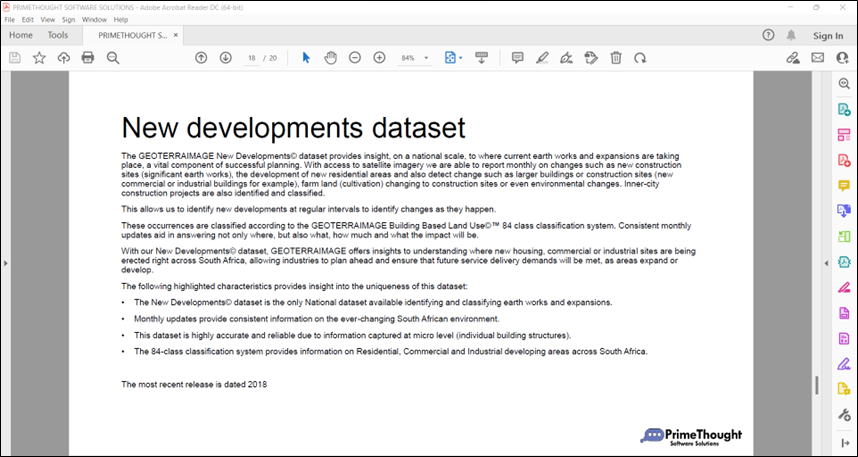Open the purple Compress PDF tool icon

click(x=844, y=338)
